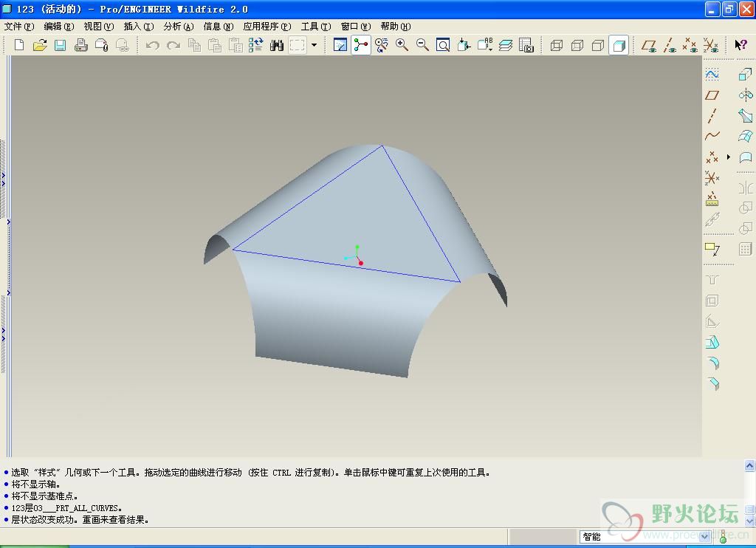Open the Analysis feature tool with ruler

point(712,198)
